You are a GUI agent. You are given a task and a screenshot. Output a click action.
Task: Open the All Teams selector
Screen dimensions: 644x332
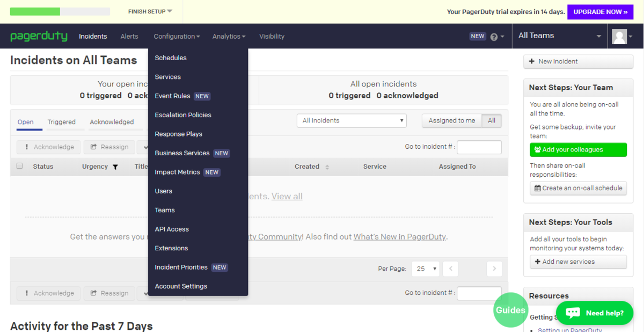click(560, 36)
